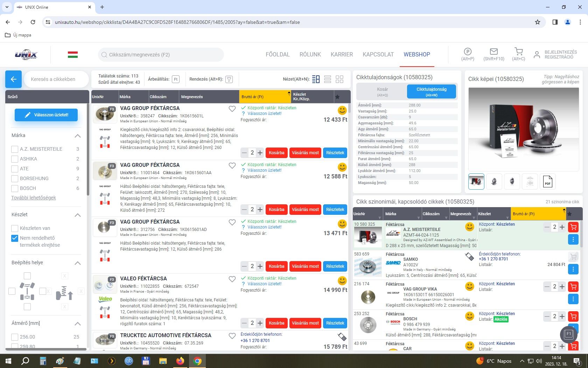Image resolution: width=588 pixels, height=368 pixels.
Task: Open filter on synonyms Megnevezés column
Action: tap(474, 218)
